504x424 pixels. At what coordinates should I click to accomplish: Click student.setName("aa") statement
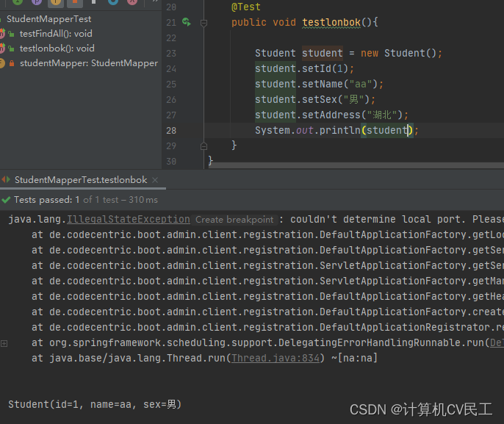tap(319, 84)
